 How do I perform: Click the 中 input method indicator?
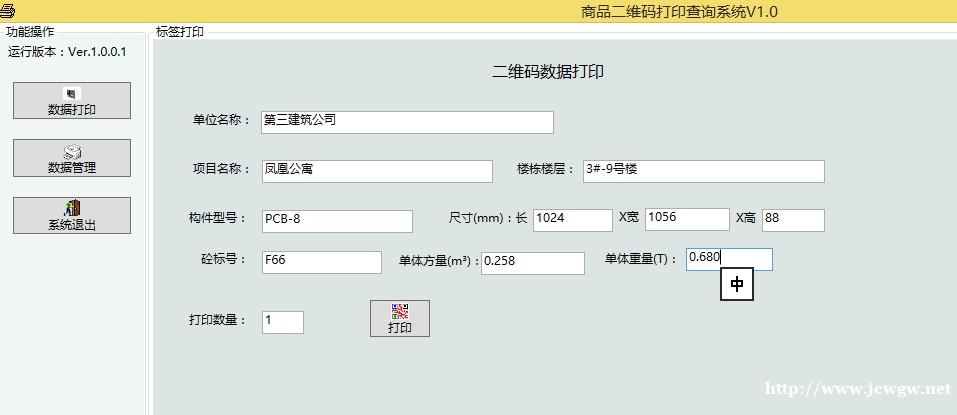pyautogui.click(x=737, y=285)
